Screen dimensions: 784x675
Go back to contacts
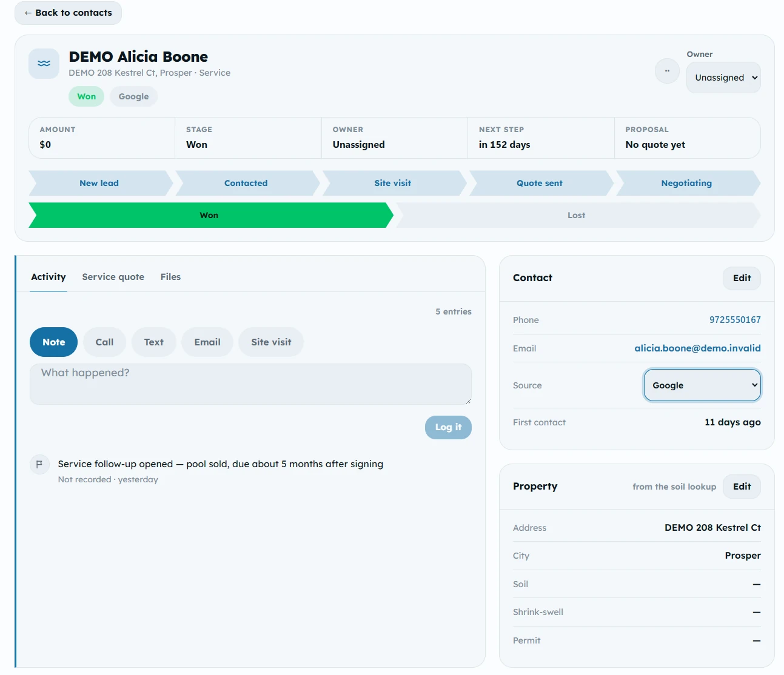pyautogui.click(x=68, y=13)
